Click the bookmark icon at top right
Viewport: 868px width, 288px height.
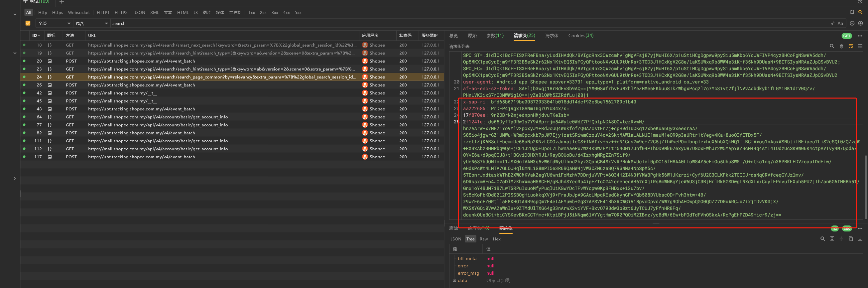[x=852, y=12]
